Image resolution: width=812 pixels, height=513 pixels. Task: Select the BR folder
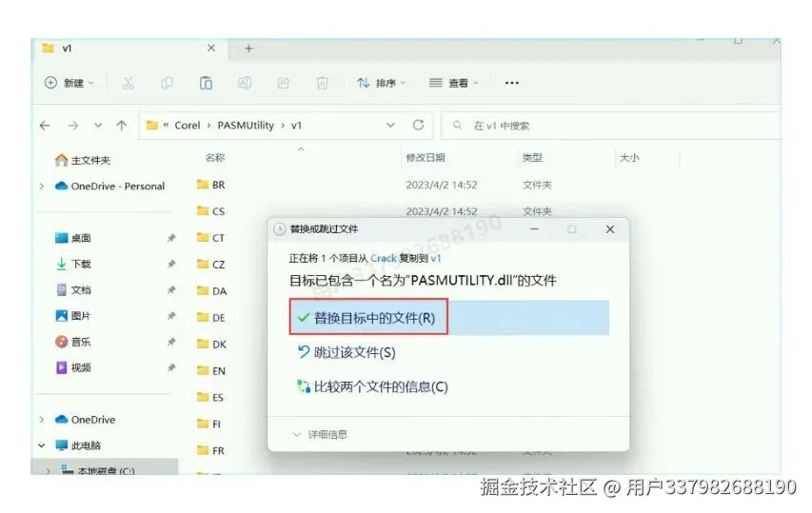pos(211,185)
